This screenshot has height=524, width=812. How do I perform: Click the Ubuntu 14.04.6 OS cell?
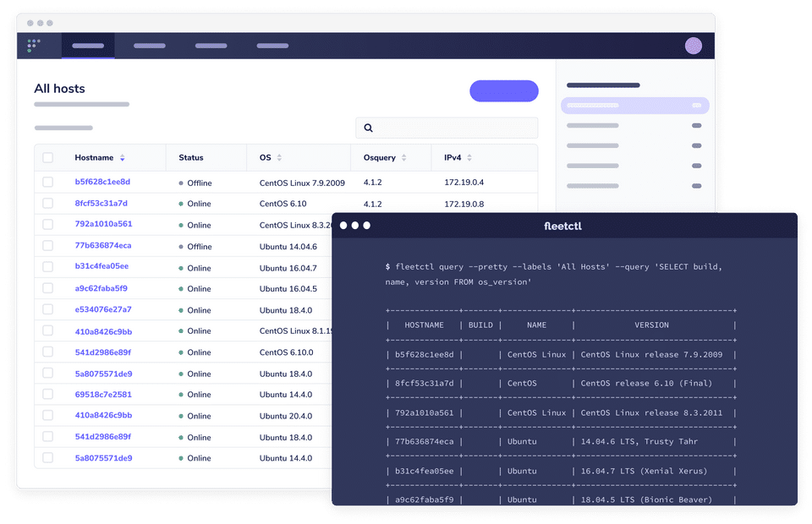click(288, 247)
